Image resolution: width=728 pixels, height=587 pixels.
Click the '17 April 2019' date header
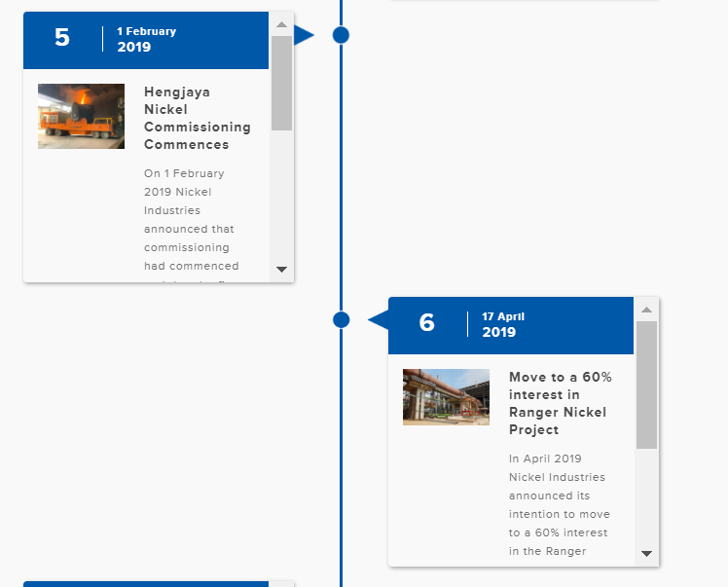pyautogui.click(x=503, y=324)
